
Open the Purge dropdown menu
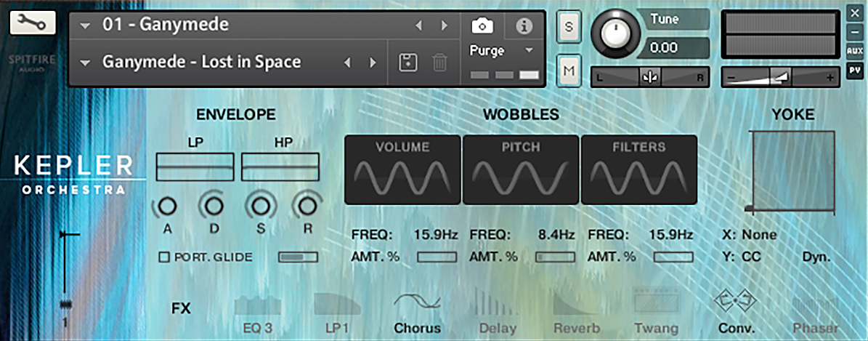528,51
